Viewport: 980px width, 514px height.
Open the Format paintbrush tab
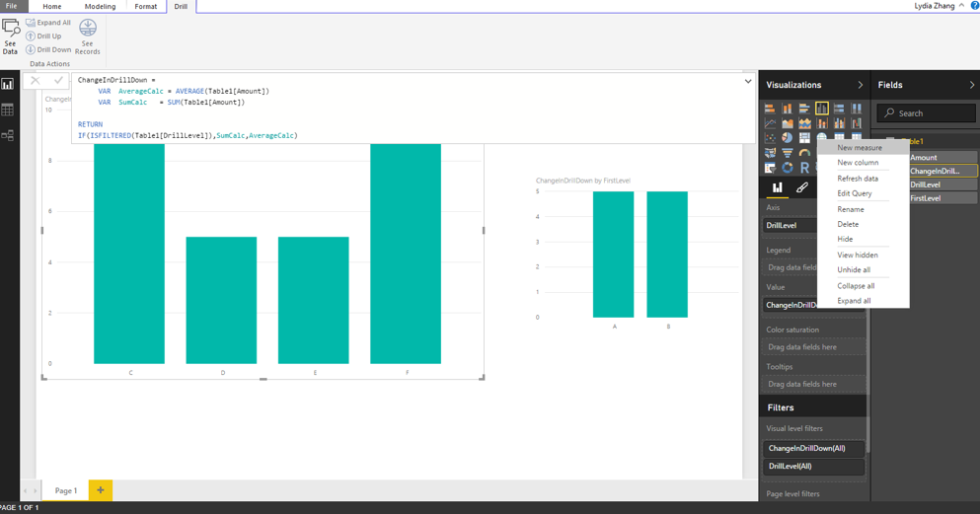coord(802,187)
